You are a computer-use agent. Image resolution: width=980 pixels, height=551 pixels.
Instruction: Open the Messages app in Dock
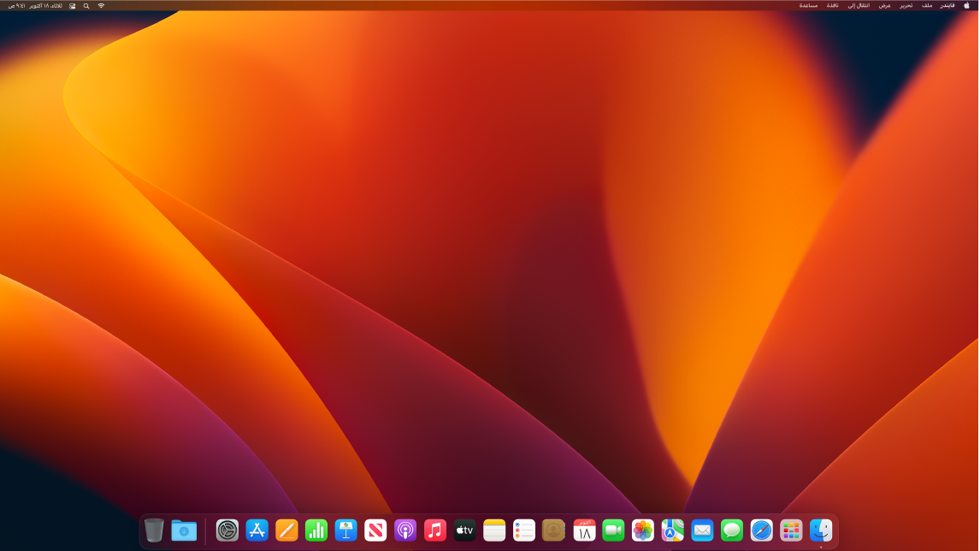click(x=732, y=530)
